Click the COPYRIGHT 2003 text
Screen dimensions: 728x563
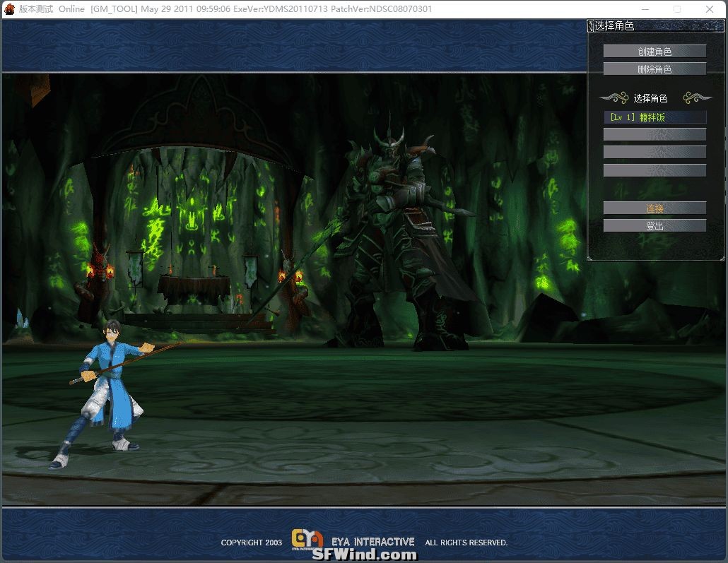(251, 542)
